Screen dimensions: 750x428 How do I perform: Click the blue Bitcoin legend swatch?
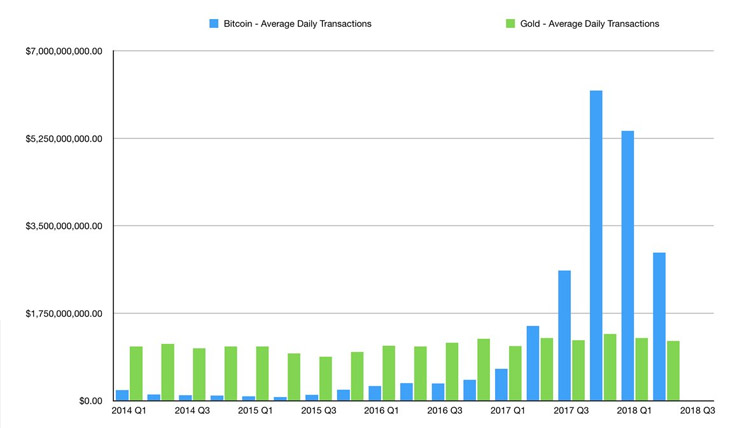[x=214, y=23]
